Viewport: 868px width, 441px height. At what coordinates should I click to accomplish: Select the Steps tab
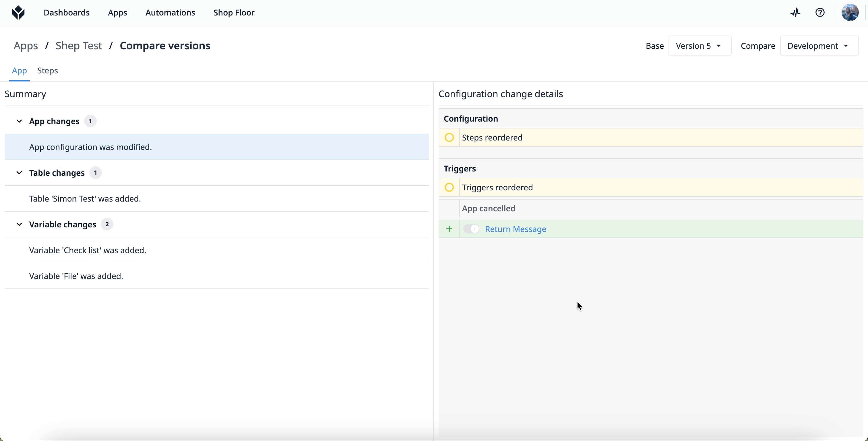pyautogui.click(x=48, y=70)
